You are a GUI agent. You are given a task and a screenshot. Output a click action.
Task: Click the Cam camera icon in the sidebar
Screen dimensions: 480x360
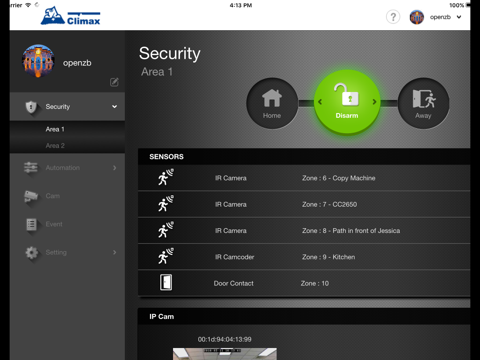click(x=31, y=196)
